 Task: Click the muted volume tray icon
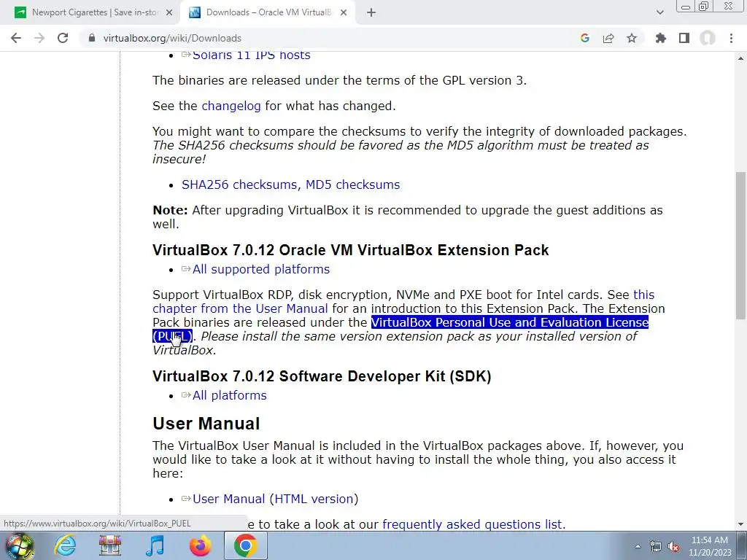point(673,547)
